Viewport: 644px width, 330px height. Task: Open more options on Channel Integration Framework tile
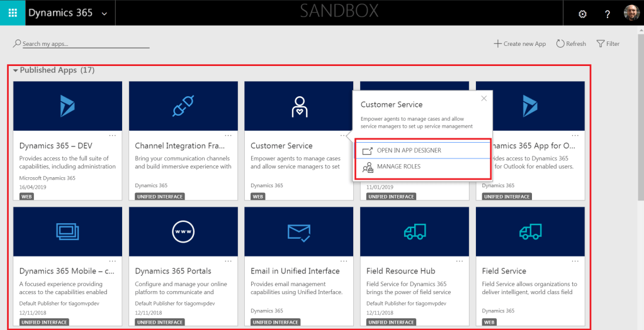tap(229, 135)
